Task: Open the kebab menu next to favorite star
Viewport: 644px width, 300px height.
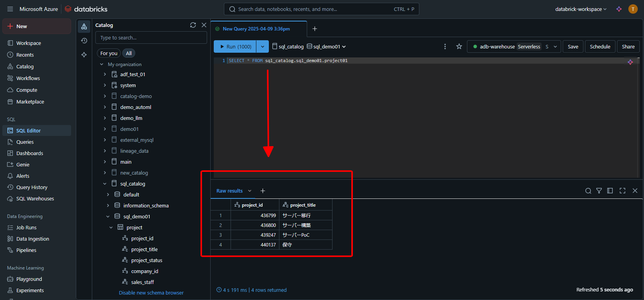Action: click(445, 46)
